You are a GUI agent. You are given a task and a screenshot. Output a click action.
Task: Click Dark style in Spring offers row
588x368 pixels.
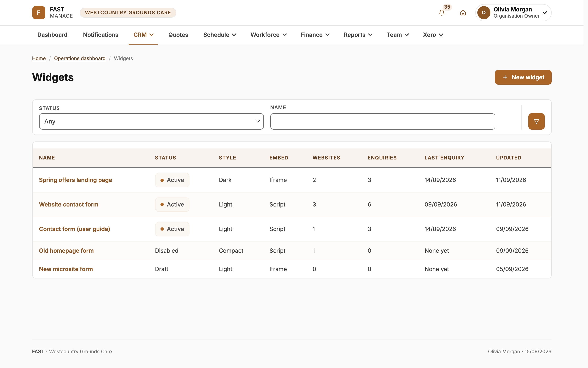pos(225,180)
